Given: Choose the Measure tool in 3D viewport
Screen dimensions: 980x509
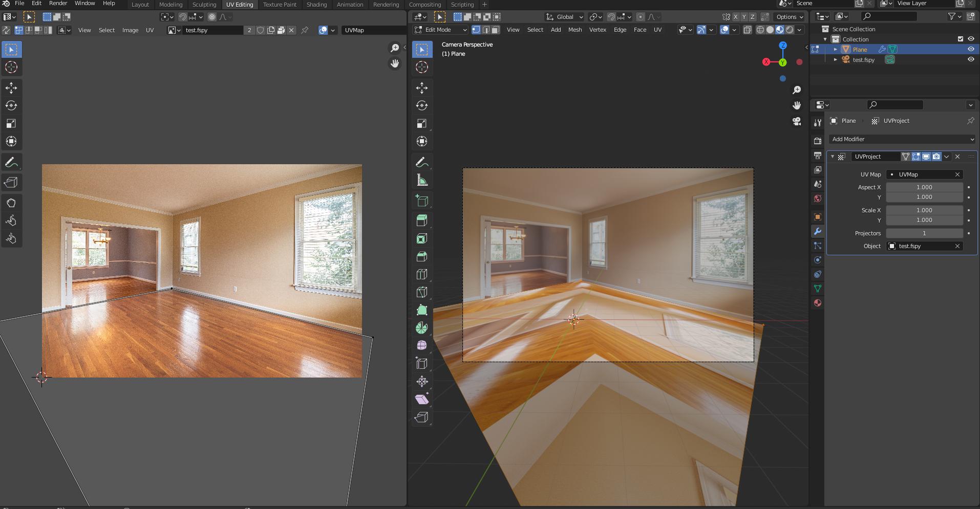Looking at the screenshot, I should coord(422,180).
